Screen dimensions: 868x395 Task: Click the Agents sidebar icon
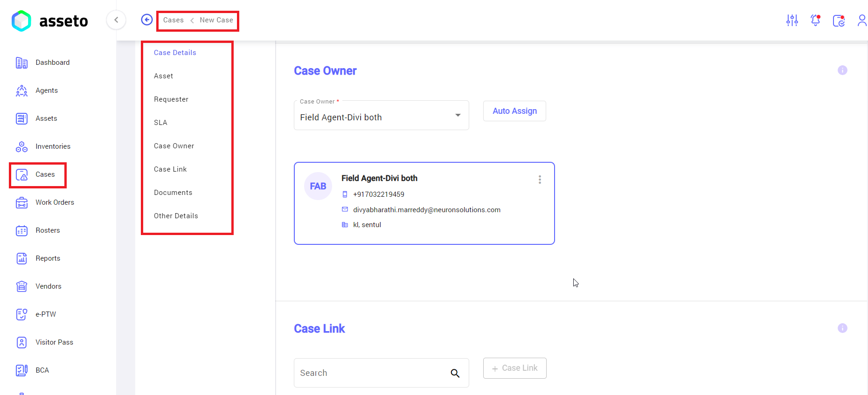21,90
